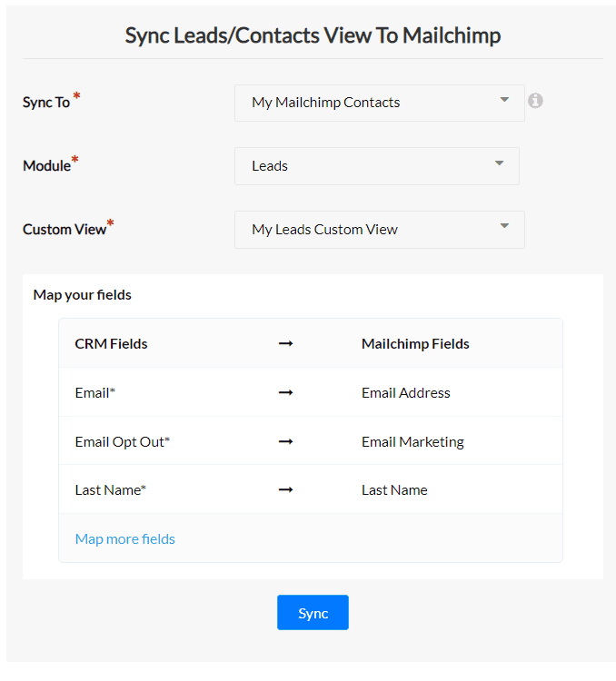Select the Email Marketing Mailchimp field

[413, 441]
